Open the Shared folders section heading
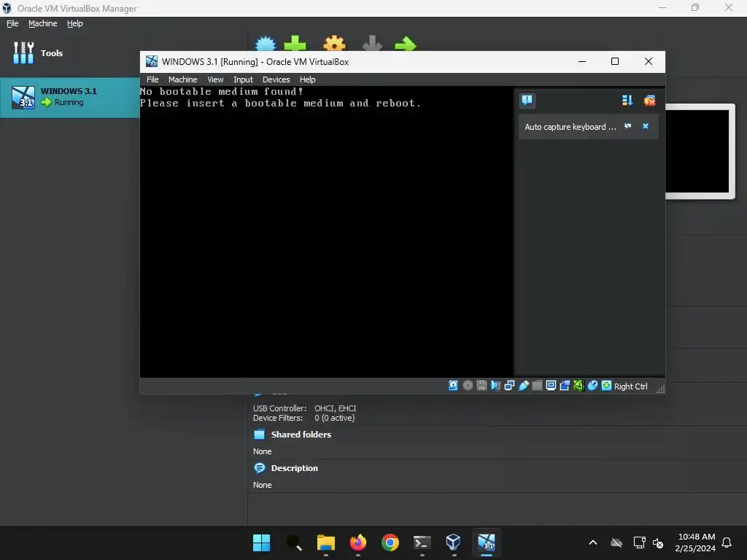 pos(301,435)
